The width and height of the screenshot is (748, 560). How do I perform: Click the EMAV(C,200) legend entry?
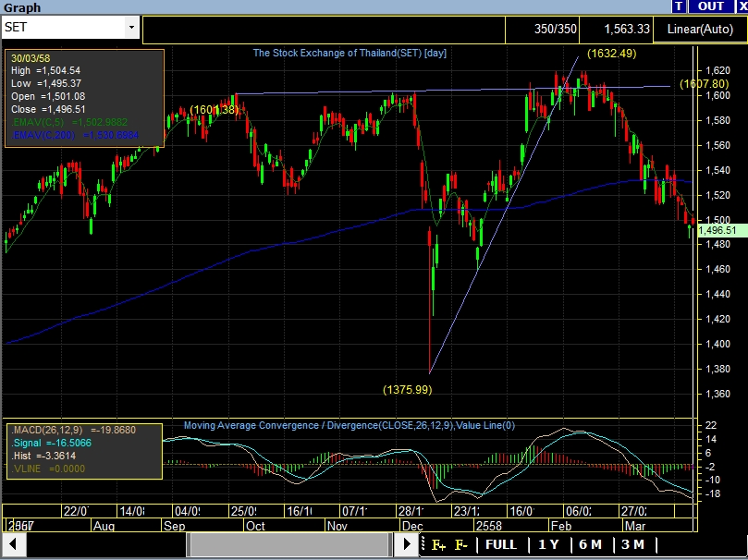[x=75, y=135]
